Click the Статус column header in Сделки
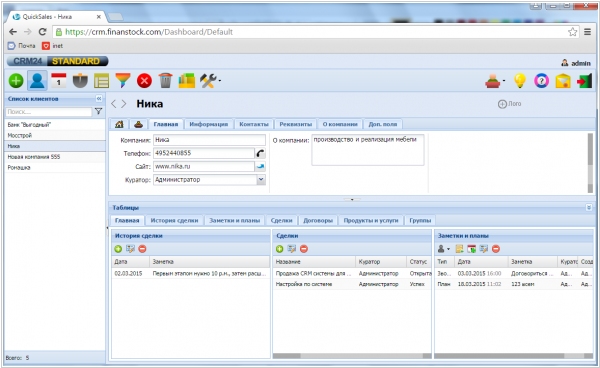Screen dimensions: 600x368 pos(418,262)
